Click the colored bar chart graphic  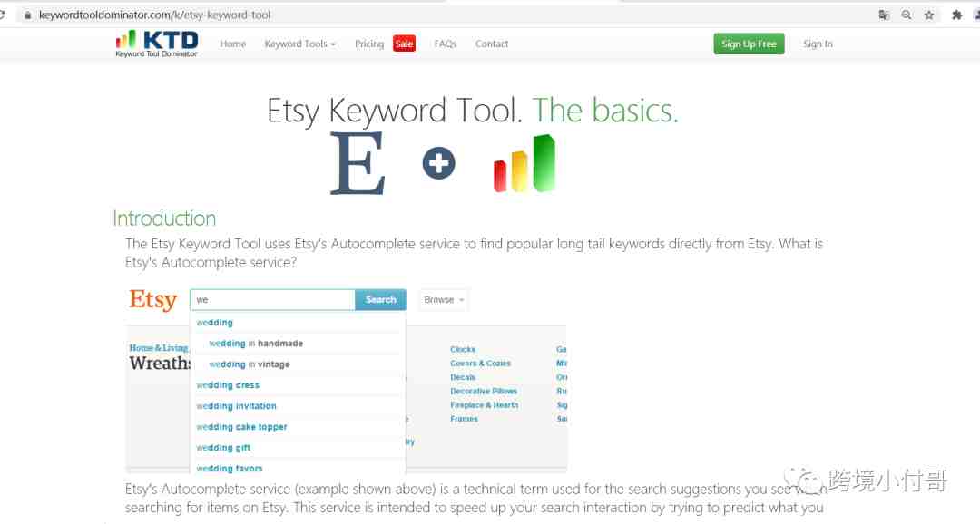524,163
